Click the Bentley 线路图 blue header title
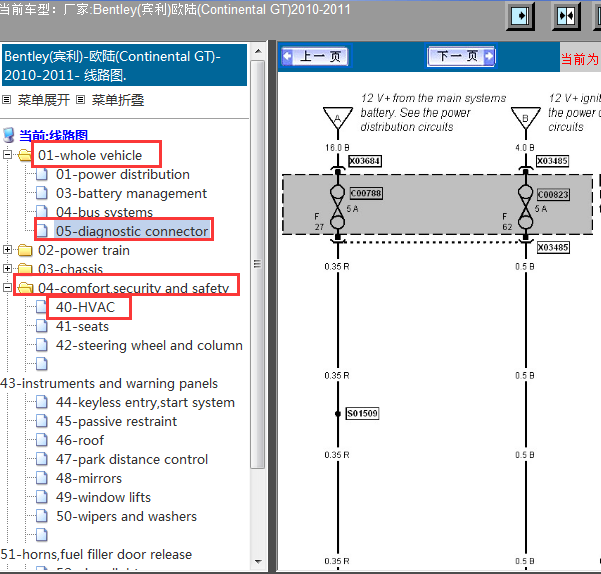The height and width of the screenshot is (574, 601). click(124, 66)
